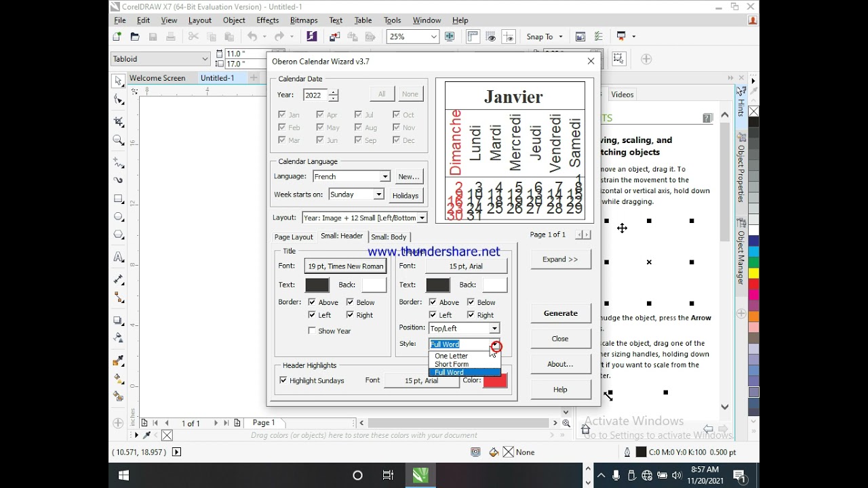Open the Holidays button
868x488 pixels.
406,195
